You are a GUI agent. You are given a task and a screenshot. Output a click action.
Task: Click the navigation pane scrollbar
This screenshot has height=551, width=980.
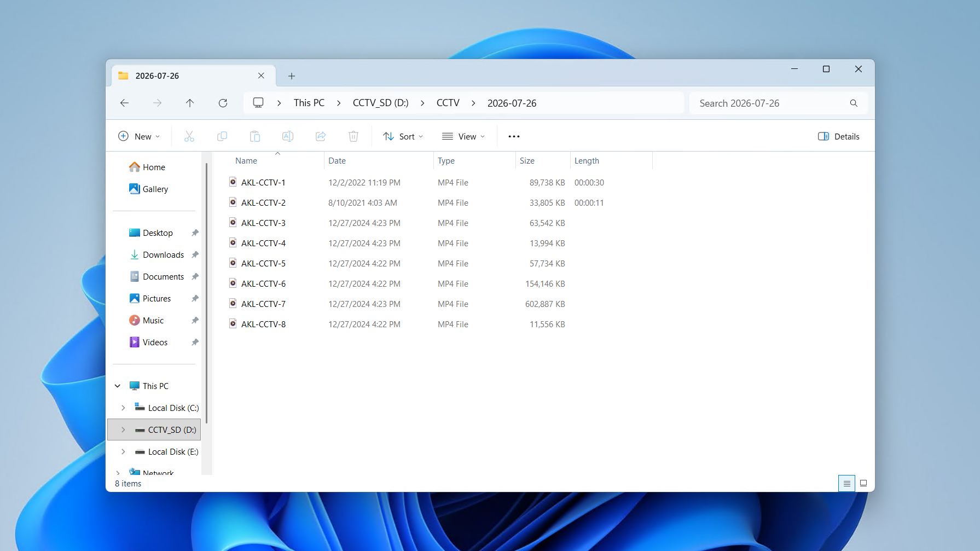coord(206,293)
